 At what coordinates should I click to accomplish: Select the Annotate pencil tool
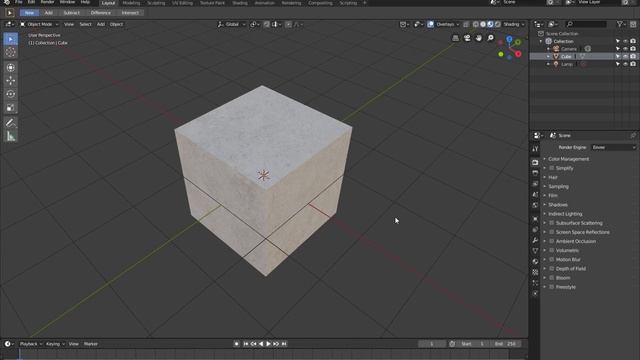click(x=11, y=122)
